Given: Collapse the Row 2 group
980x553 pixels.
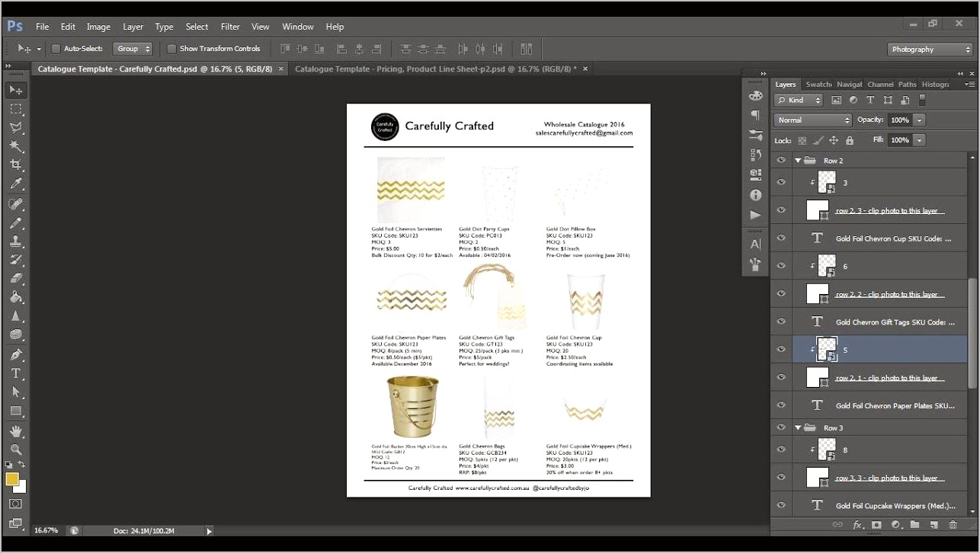Looking at the screenshot, I should [x=798, y=161].
